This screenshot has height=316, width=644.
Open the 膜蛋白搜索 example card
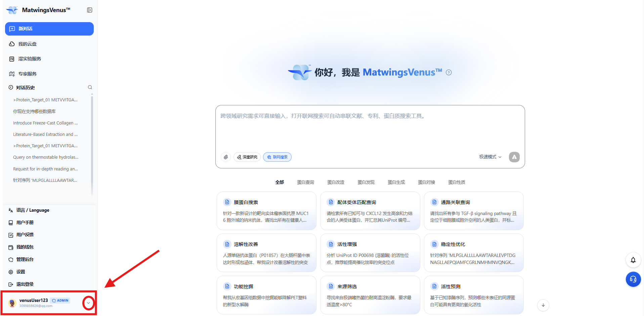click(x=266, y=211)
